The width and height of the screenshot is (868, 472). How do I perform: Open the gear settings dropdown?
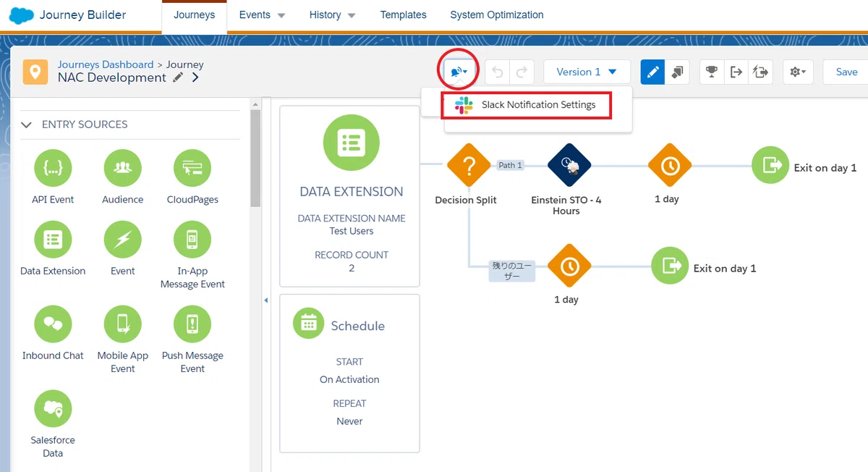tap(799, 72)
